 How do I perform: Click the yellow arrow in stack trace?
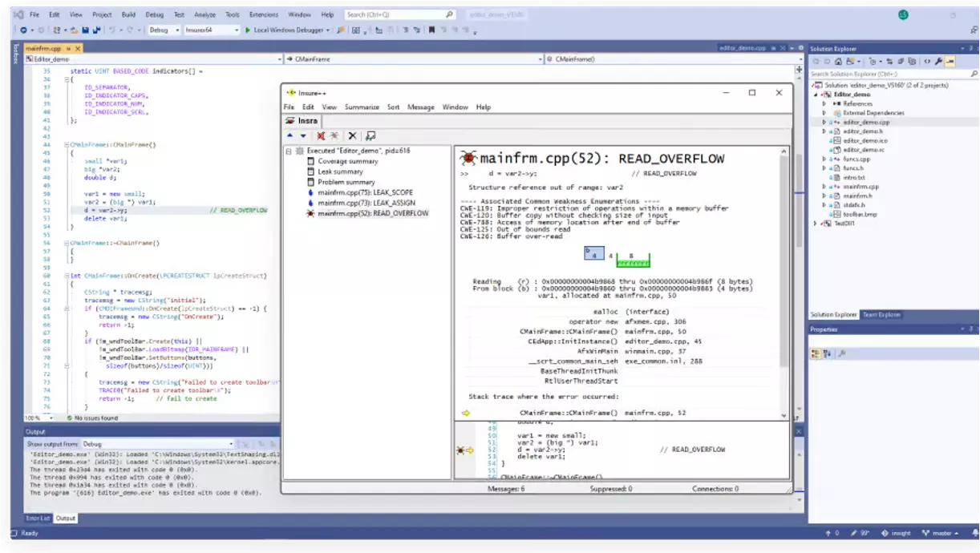[x=465, y=413]
